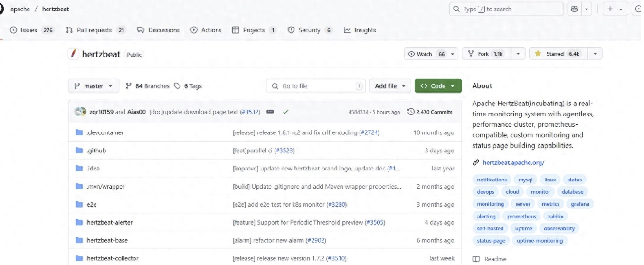Visit the hertzbeat.apache.org website link
The width and height of the screenshot is (644, 265).
[x=513, y=162]
